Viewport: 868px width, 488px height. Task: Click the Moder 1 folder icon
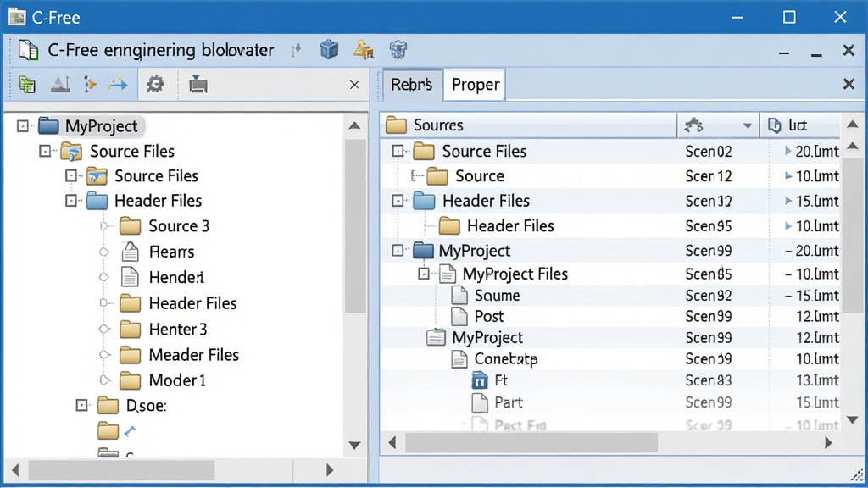[130, 380]
